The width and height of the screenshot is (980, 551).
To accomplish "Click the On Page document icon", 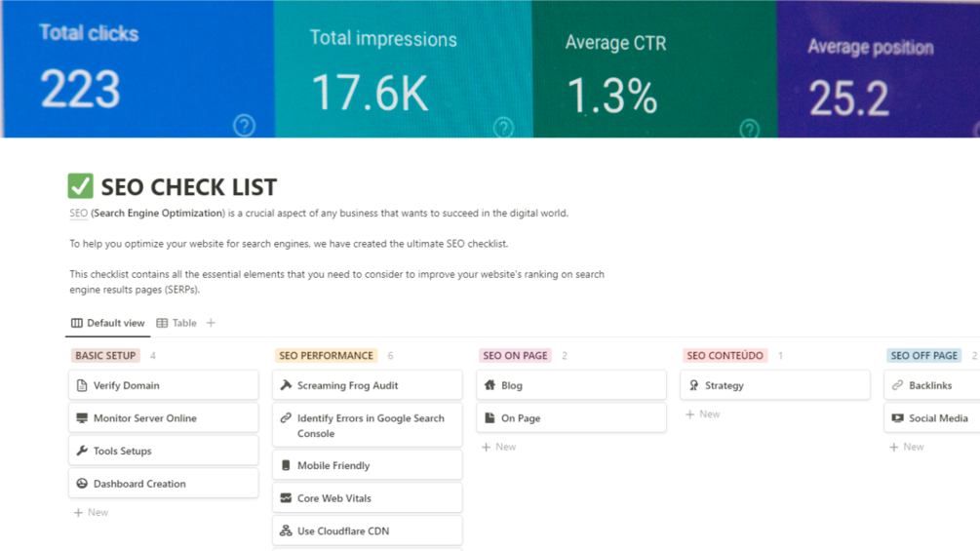I will coord(490,418).
